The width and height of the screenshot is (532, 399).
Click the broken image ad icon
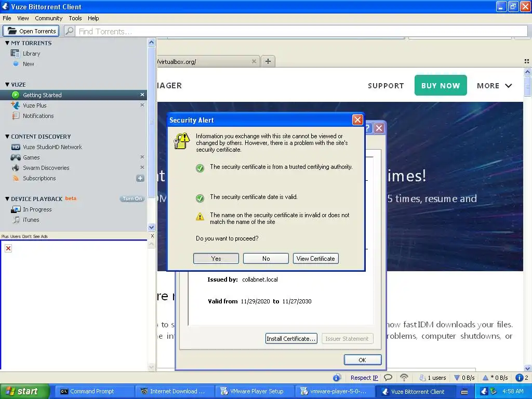pyautogui.click(x=8, y=248)
